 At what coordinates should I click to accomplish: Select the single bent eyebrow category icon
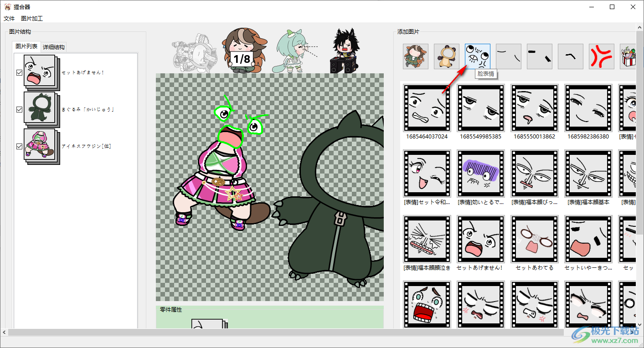click(571, 56)
